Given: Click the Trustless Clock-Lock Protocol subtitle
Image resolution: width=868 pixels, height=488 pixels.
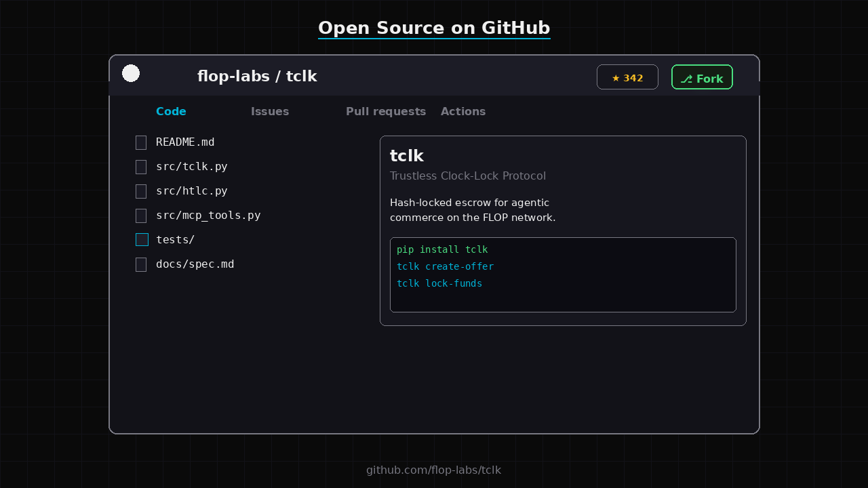Looking at the screenshot, I should coord(468,176).
